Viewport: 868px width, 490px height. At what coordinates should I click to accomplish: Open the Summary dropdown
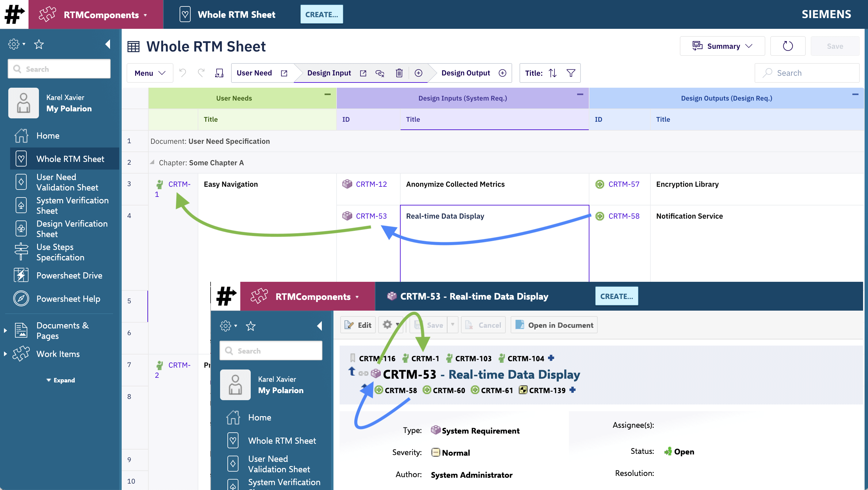click(x=722, y=46)
